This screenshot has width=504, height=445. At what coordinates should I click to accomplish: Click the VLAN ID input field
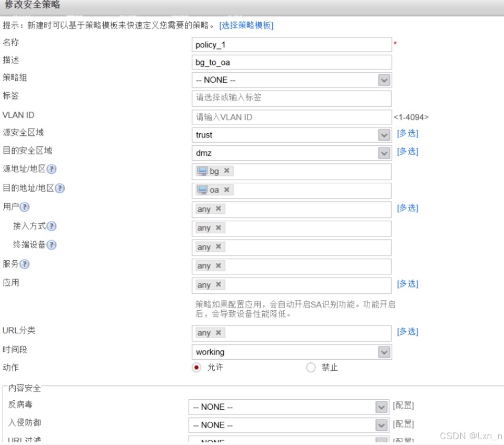click(x=292, y=117)
